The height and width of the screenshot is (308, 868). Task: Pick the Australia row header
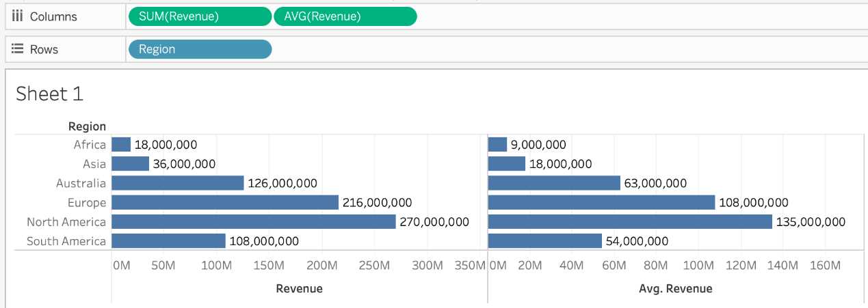pyautogui.click(x=81, y=183)
